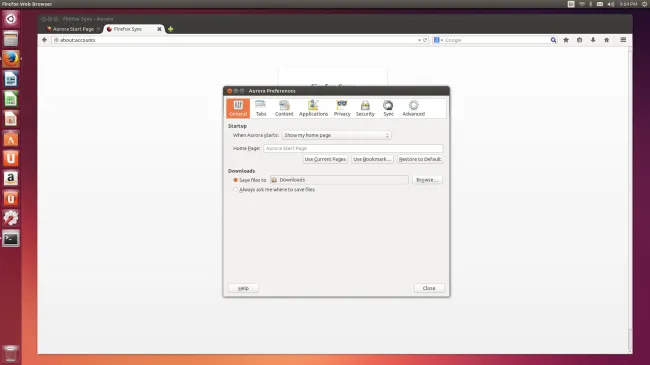Open the hamburger menu button
This screenshot has width=650, height=365.
click(623, 40)
